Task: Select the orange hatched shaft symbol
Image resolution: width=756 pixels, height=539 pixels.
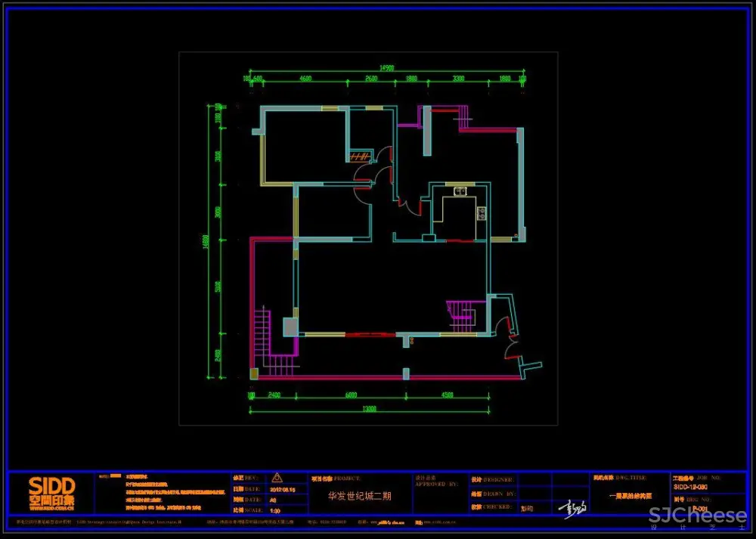Action: pyautogui.click(x=359, y=156)
